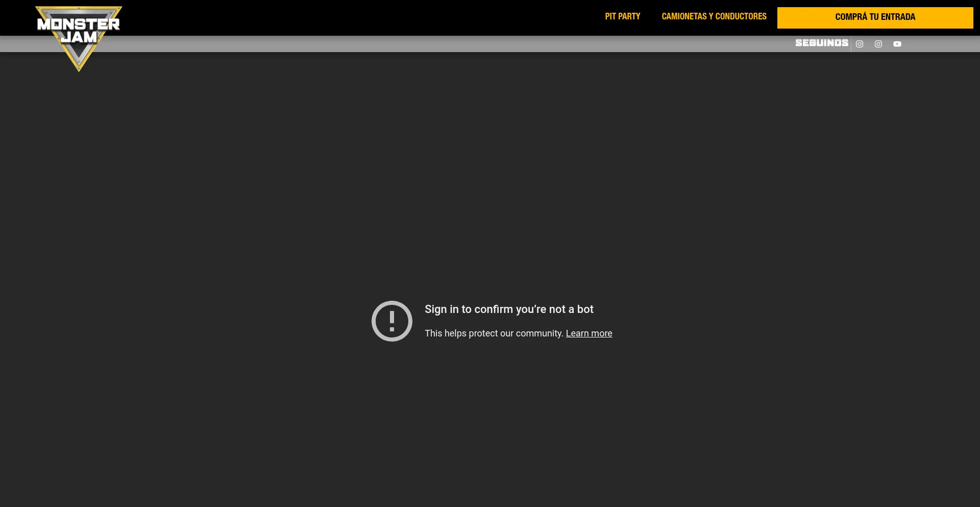Click the 'Sign in to confirm' heading
Viewport: 980px width, 507px height.
[x=508, y=309]
